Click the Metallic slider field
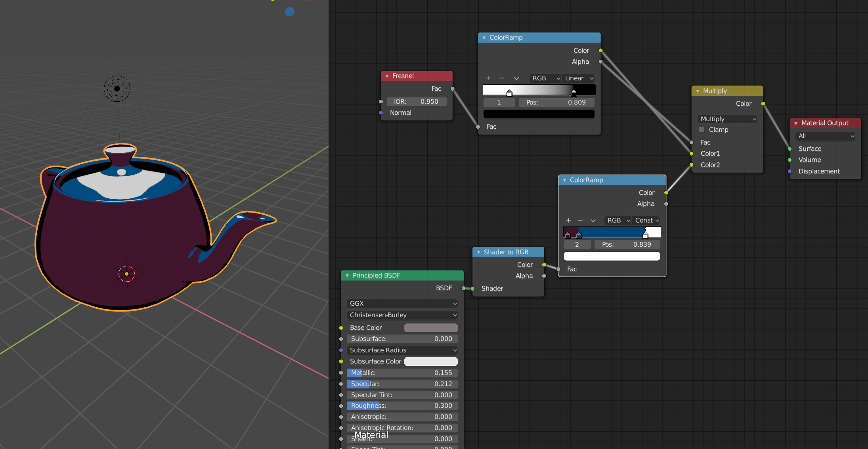 (401, 373)
